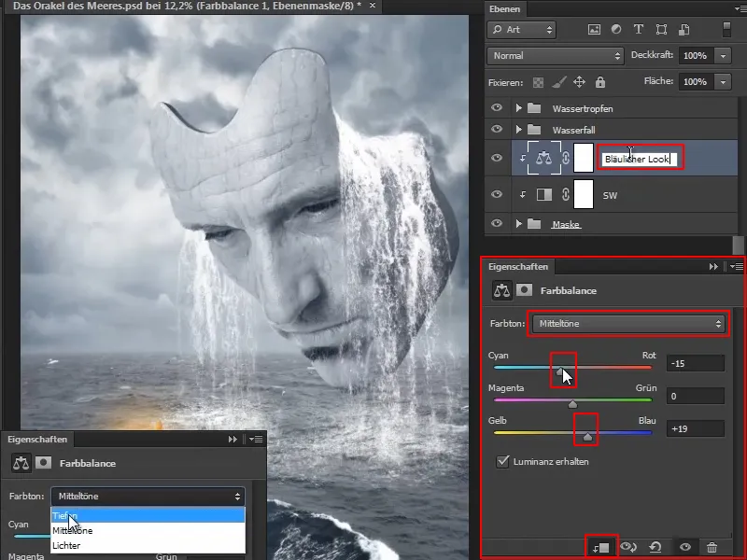The height and width of the screenshot is (560, 747).
Task: Collapse lower-left Eigenschaften panel double-arrow icon
Action: coord(233,439)
